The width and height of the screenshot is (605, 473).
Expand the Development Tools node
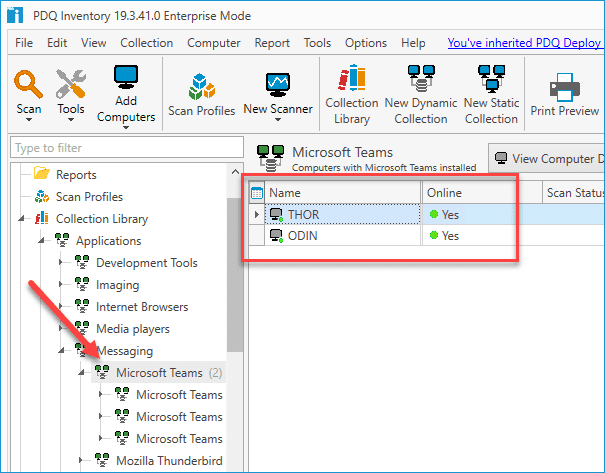(x=61, y=262)
